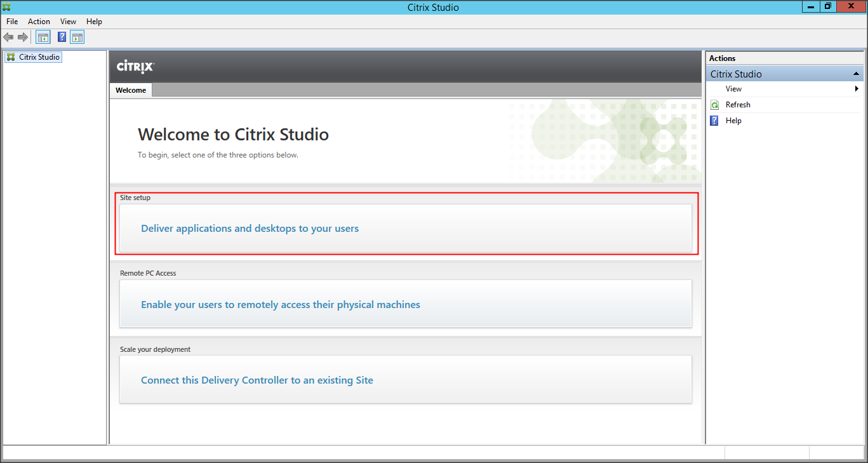
Task: Click the Back arrow in the toolbar
Action: (8, 37)
